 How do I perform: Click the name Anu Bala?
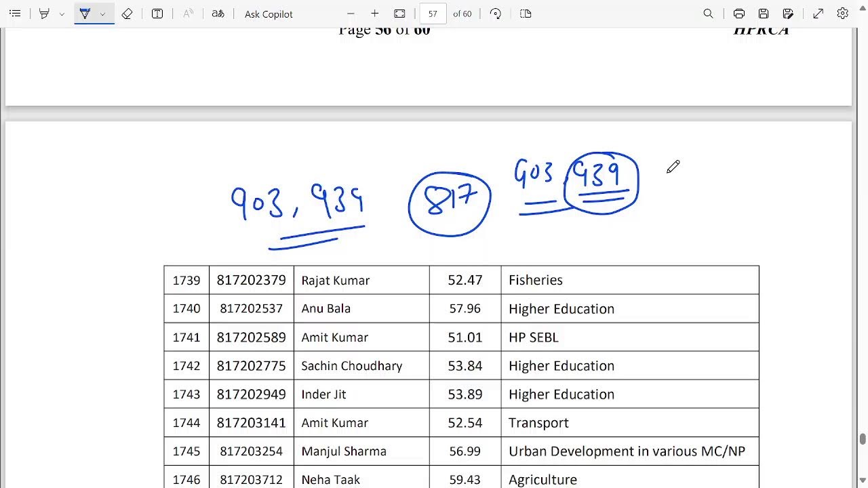[326, 308]
